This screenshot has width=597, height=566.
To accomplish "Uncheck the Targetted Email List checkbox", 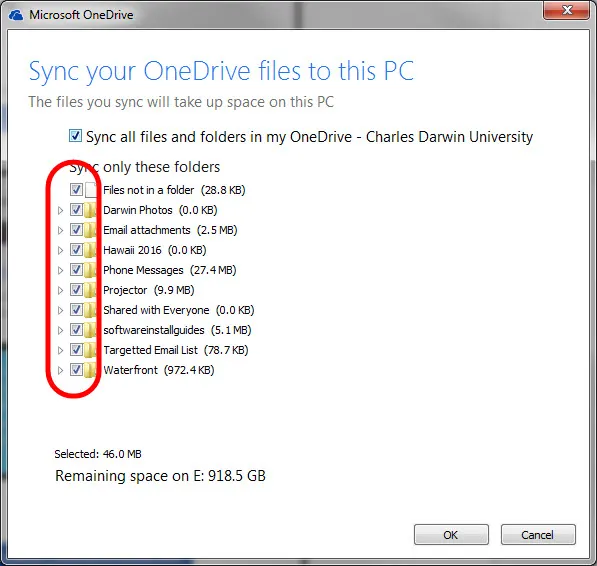I will [x=76, y=349].
